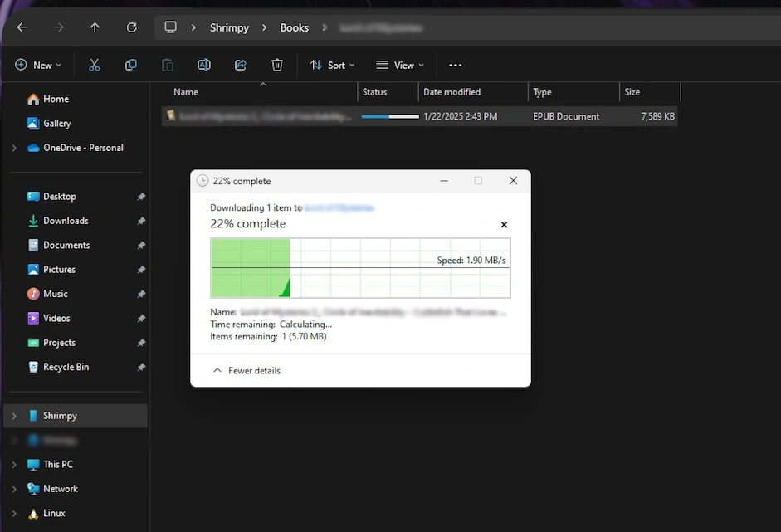781x532 pixels.
Task: Click Shrimpy in the address breadcrumb
Action: coord(229,28)
